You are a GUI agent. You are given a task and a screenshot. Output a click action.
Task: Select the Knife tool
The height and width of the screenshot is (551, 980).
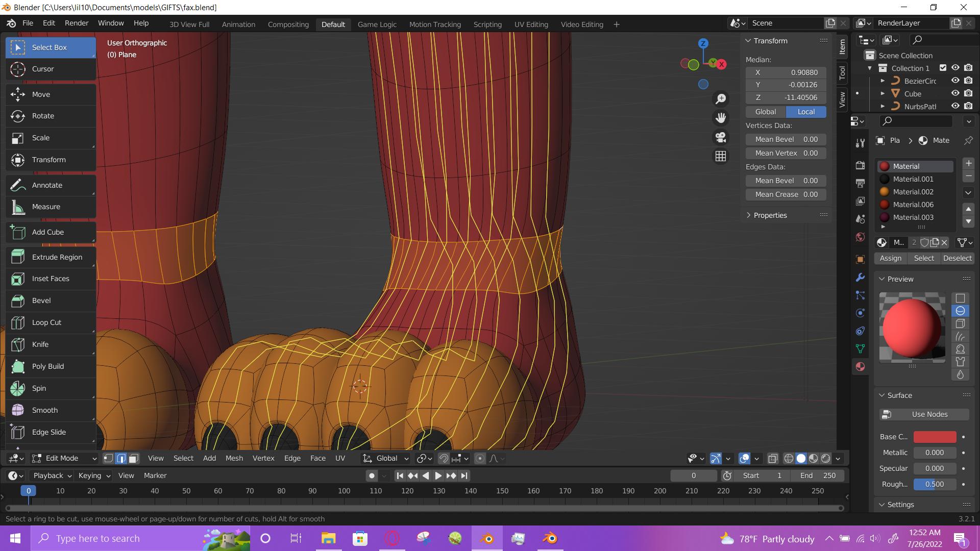click(x=40, y=344)
